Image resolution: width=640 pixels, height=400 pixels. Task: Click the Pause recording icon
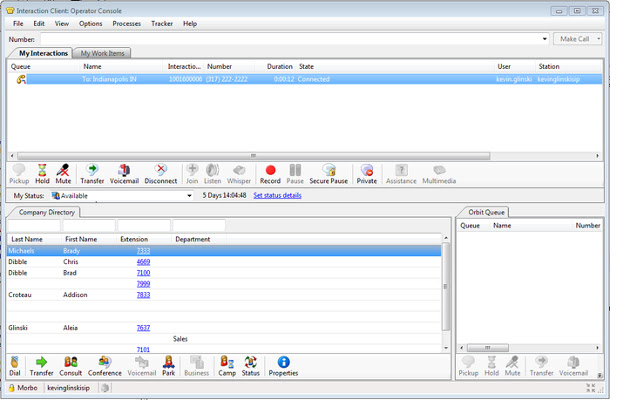pos(295,174)
